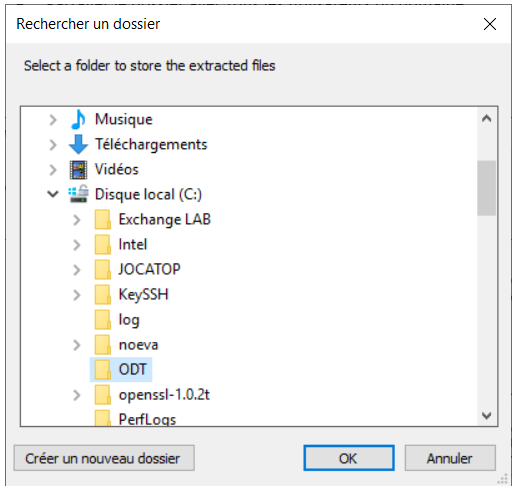Expand the KeySSH folder chevron
The image size is (516, 493).
[77, 295]
